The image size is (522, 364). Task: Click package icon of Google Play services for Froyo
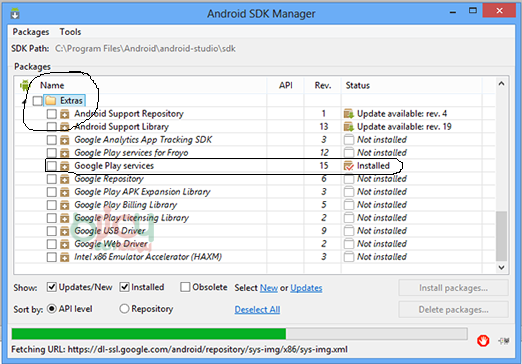point(65,153)
